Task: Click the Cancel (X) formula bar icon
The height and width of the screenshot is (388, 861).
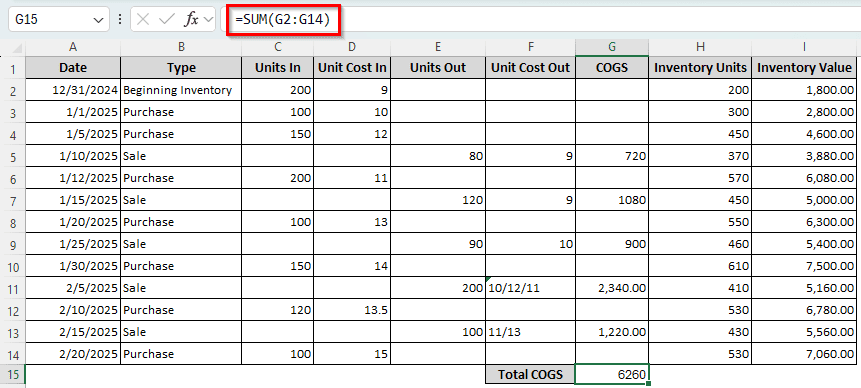Action: (x=143, y=20)
